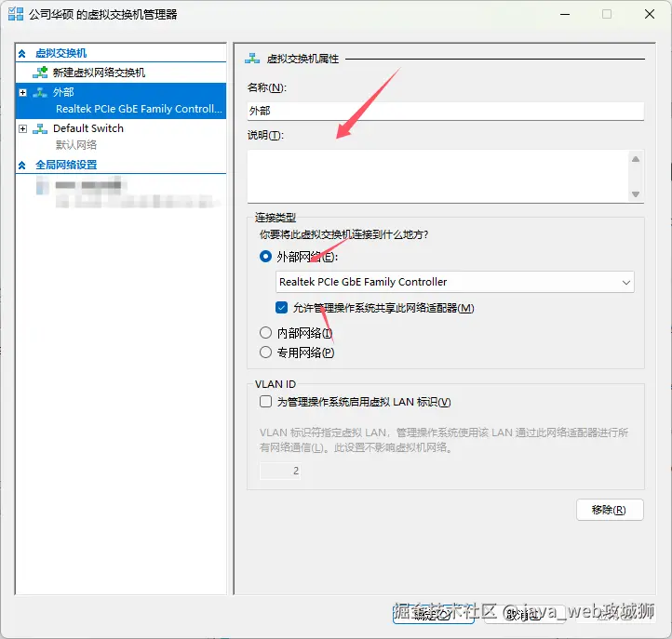Click the 说明 description text area
The image size is (672, 639).
tap(437, 176)
